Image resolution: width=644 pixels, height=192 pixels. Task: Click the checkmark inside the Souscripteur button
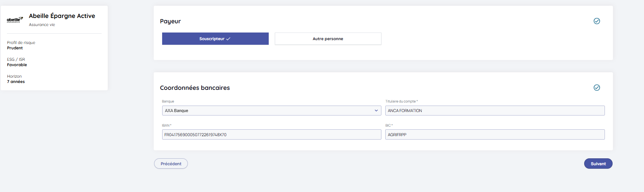tap(228, 39)
